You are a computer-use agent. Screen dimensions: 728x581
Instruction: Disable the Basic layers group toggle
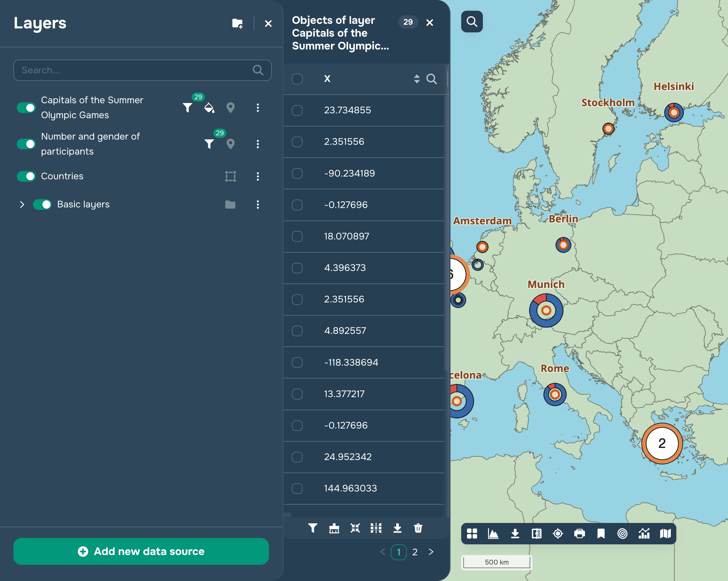click(x=42, y=204)
